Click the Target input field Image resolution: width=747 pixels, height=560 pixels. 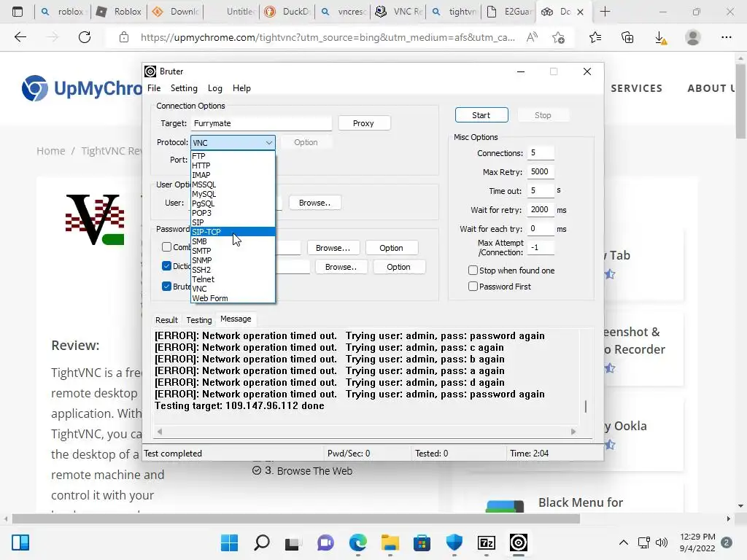(x=261, y=123)
